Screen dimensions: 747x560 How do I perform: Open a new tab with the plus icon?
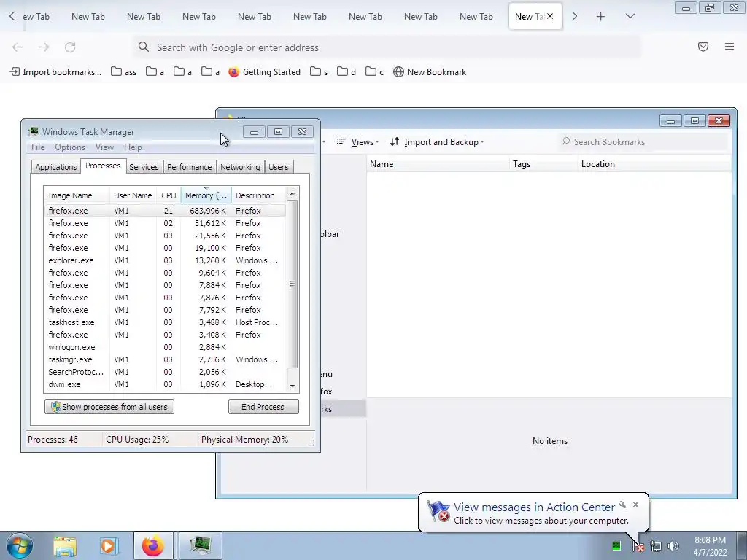[601, 17]
